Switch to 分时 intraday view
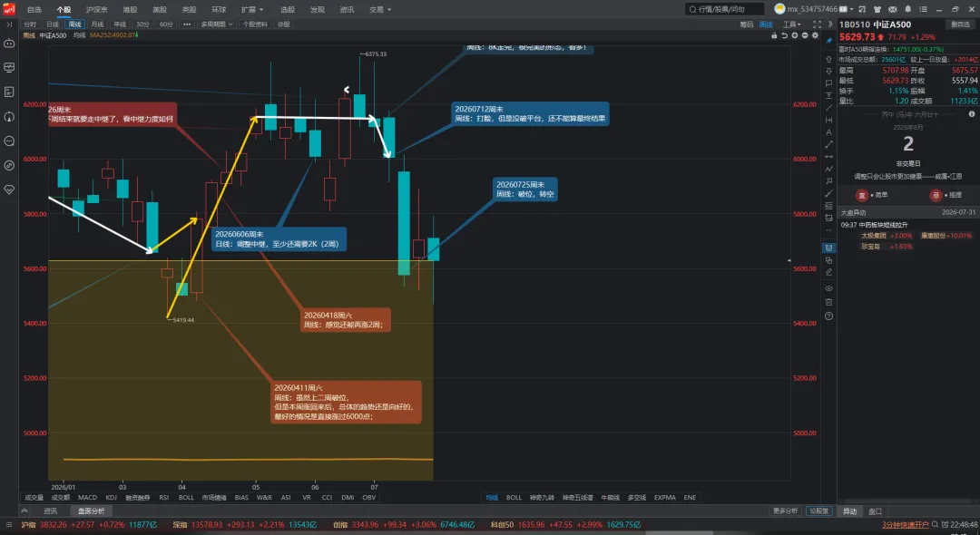Viewport: 980px width, 535px height. [30, 24]
